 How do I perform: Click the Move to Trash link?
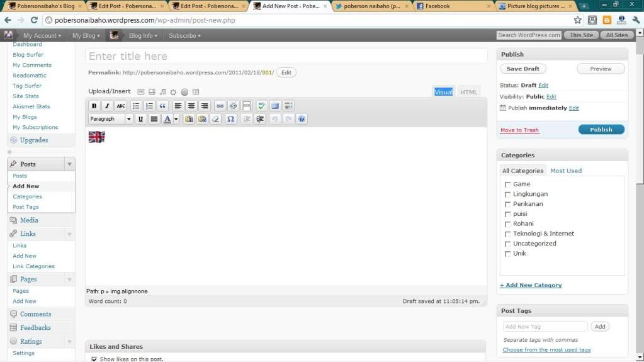click(x=519, y=130)
